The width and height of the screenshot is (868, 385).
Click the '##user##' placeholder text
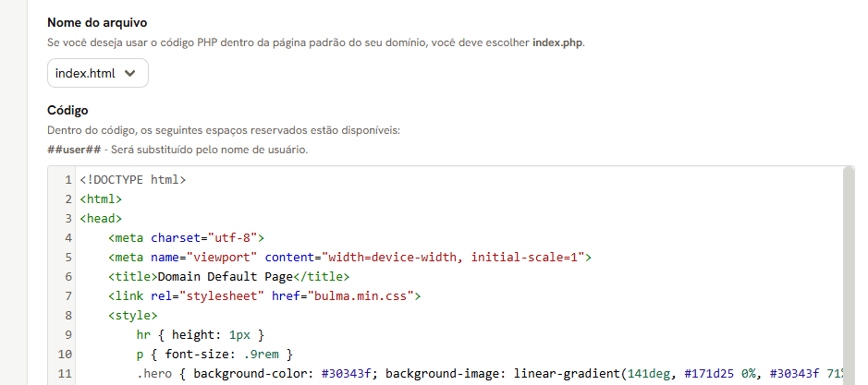pos(74,150)
